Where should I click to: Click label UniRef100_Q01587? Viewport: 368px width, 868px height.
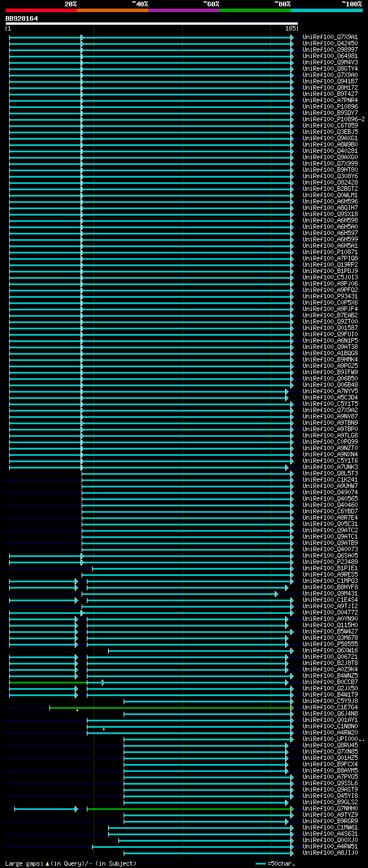[x=330, y=328]
